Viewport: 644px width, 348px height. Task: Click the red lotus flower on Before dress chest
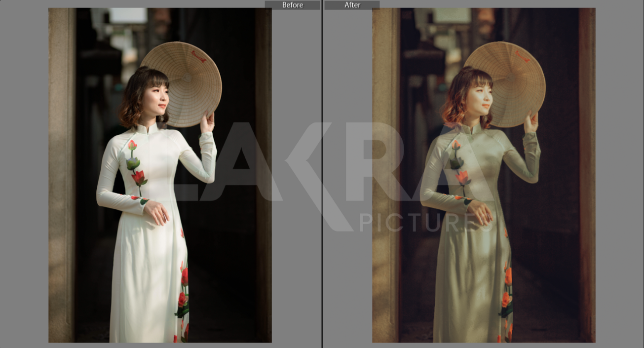138,177
